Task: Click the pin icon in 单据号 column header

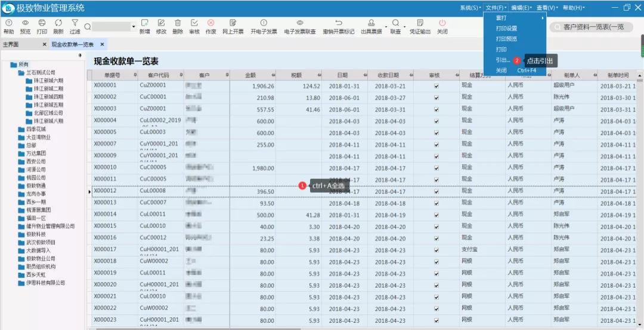Action: click(135, 75)
